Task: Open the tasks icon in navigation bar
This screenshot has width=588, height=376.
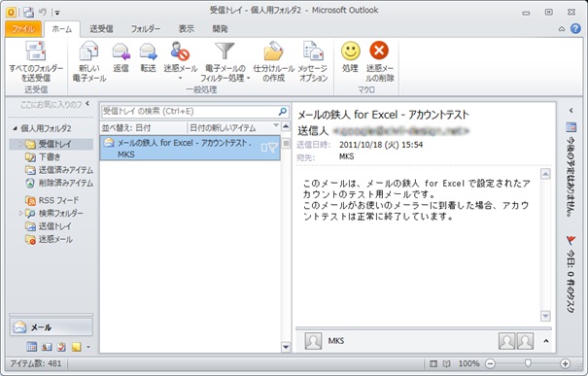Action: (x=61, y=347)
